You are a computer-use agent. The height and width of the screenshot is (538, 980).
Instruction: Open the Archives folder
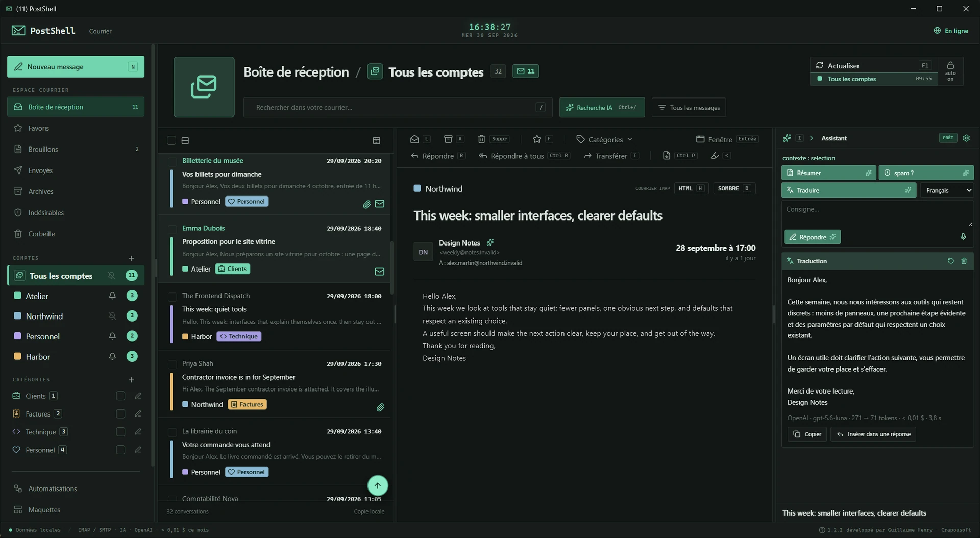[76, 191]
